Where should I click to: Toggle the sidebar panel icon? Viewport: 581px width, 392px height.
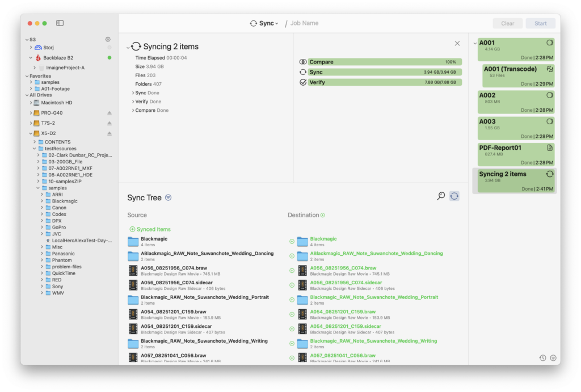[60, 23]
